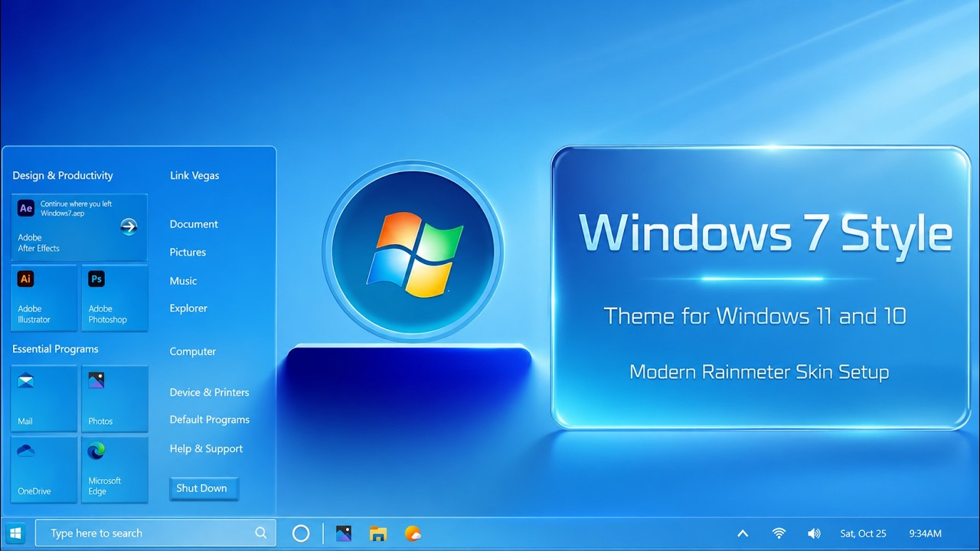Click the Essential Programs group header

pos(55,349)
